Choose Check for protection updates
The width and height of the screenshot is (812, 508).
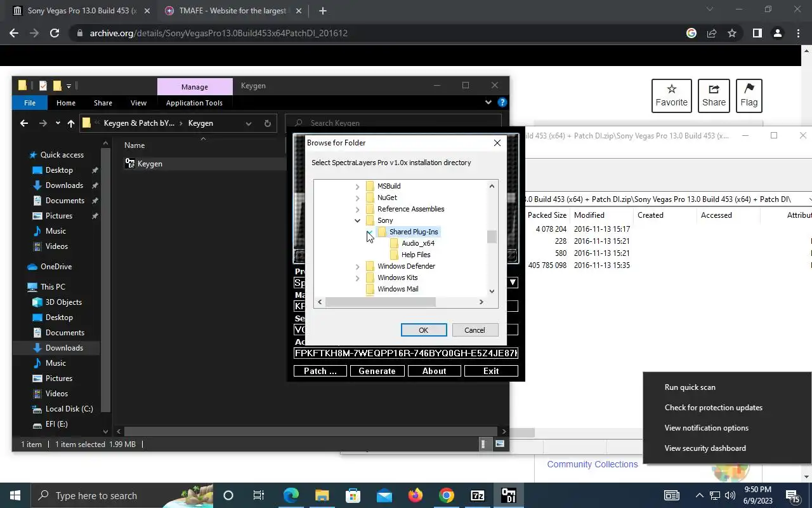tap(714, 408)
